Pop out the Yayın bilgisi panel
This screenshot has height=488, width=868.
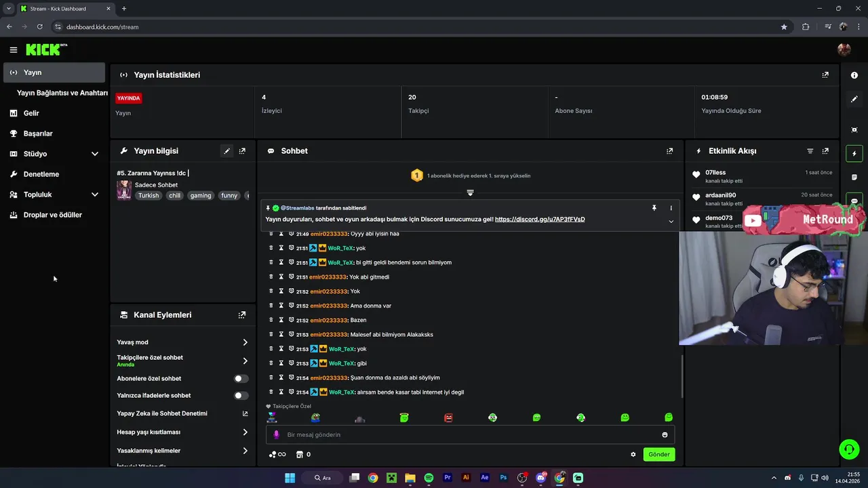tap(242, 151)
